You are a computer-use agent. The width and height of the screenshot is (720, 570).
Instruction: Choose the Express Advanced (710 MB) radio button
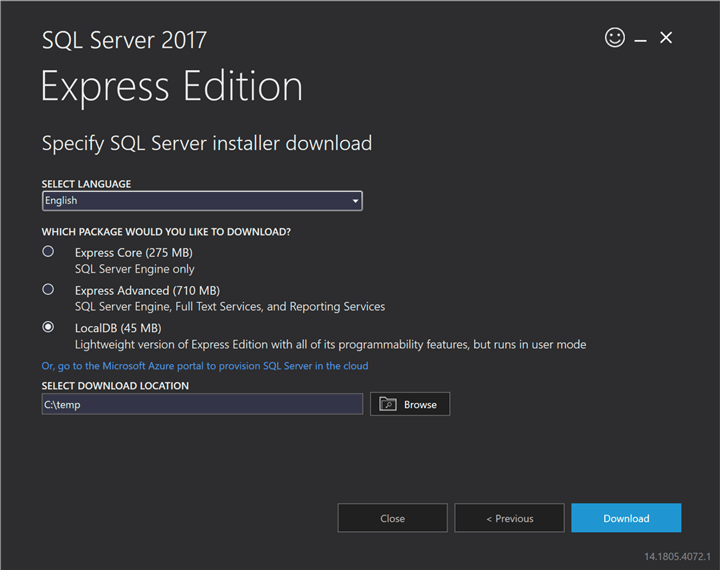48,289
